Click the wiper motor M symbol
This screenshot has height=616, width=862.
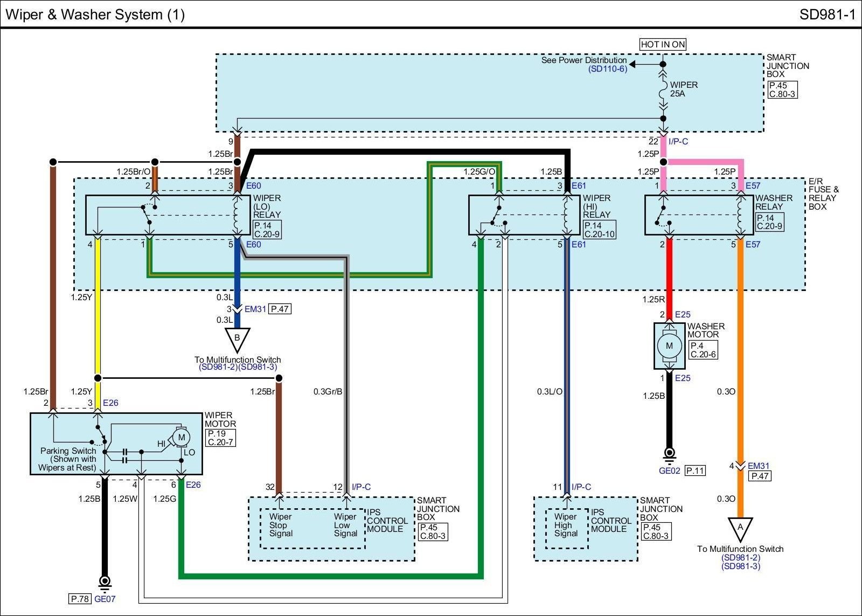click(182, 437)
